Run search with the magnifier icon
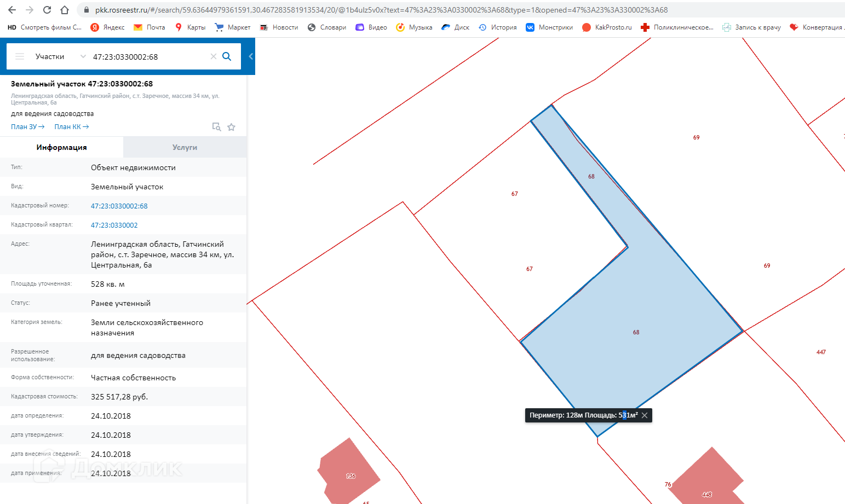Image resolution: width=845 pixels, height=504 pixels. pos(227,56)
